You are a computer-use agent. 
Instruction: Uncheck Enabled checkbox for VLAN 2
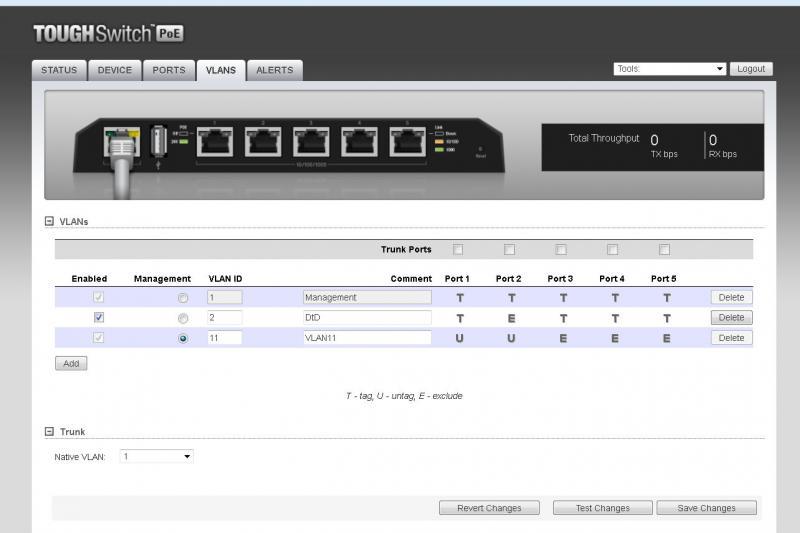(x=99, y=317)
